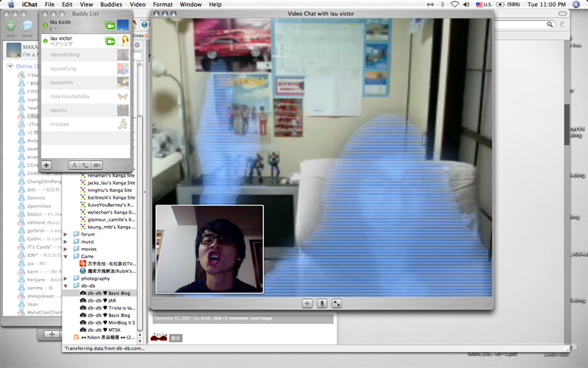Image resolution: width=588 pixels, height=368 pixels.
Task: Select HannahNing in the Buddy List
Action: pyautogui.click(x=85, y=54)
